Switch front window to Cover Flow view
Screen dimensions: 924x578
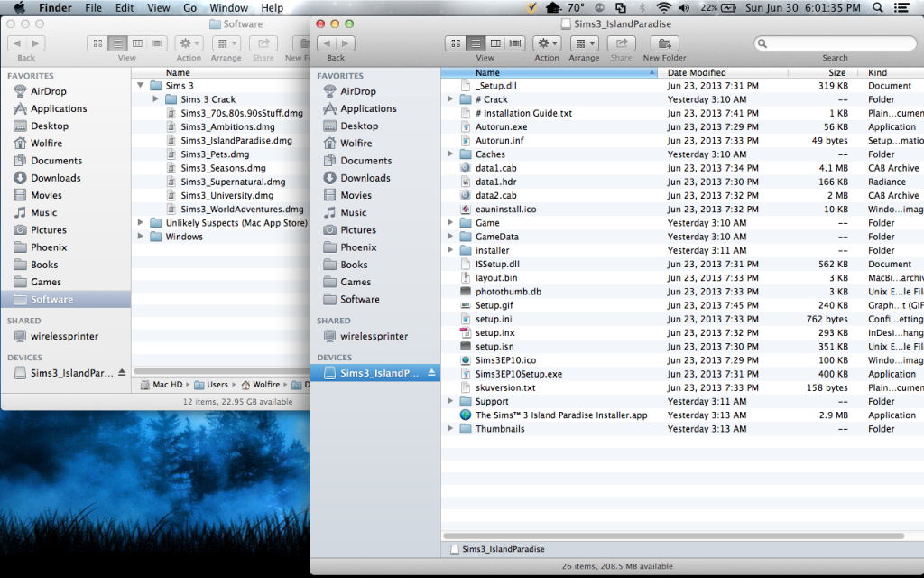[x=515, y=43]
